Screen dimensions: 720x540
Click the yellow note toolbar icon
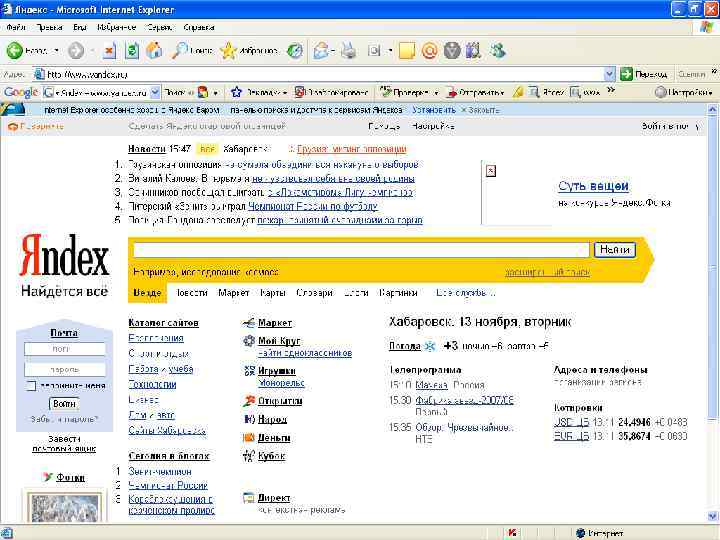[407, 51]
